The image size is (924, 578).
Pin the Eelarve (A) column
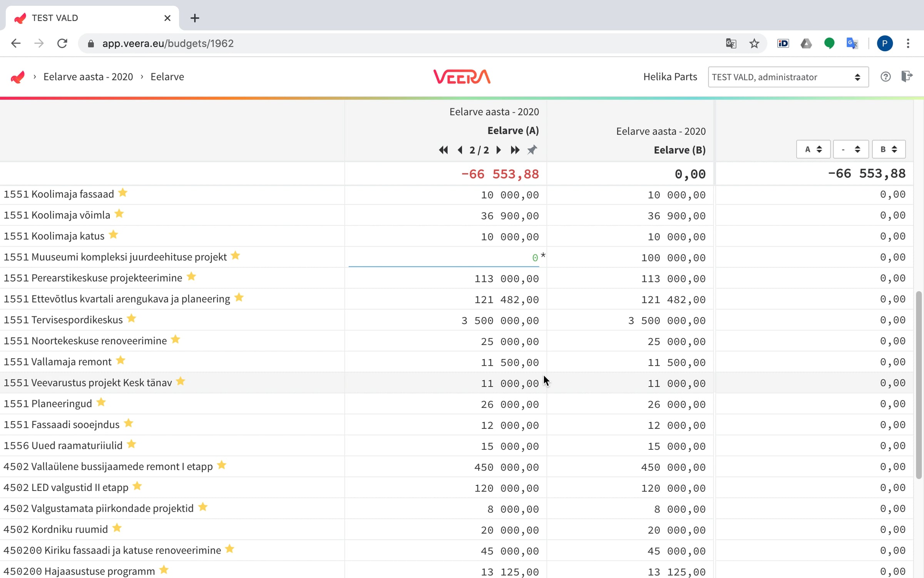coord(532,150)
